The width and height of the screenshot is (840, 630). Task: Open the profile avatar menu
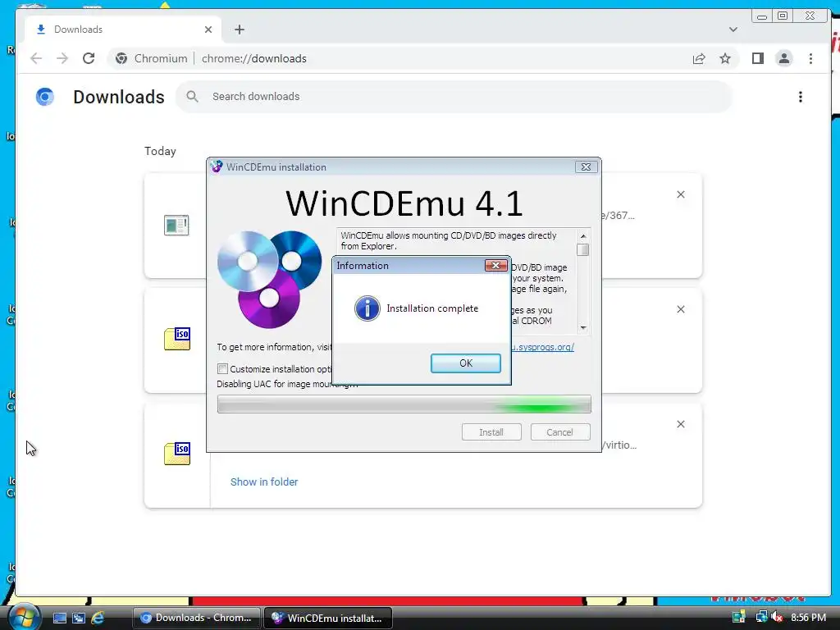783,58
